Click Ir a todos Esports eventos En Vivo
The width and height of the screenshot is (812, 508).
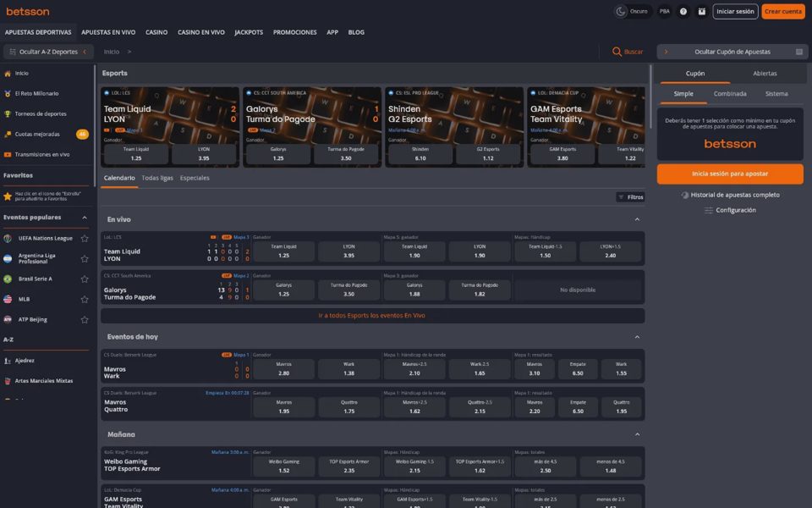coord(372,315)
